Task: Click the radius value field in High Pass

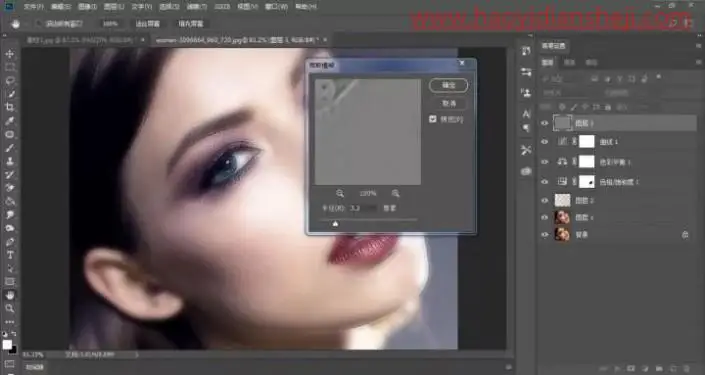Action: [363, 208]
